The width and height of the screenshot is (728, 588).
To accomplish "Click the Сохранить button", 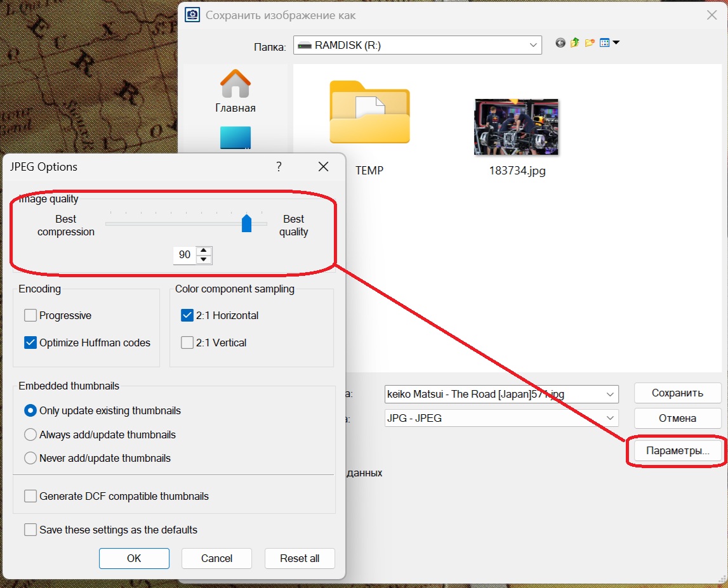I will 677,393.
